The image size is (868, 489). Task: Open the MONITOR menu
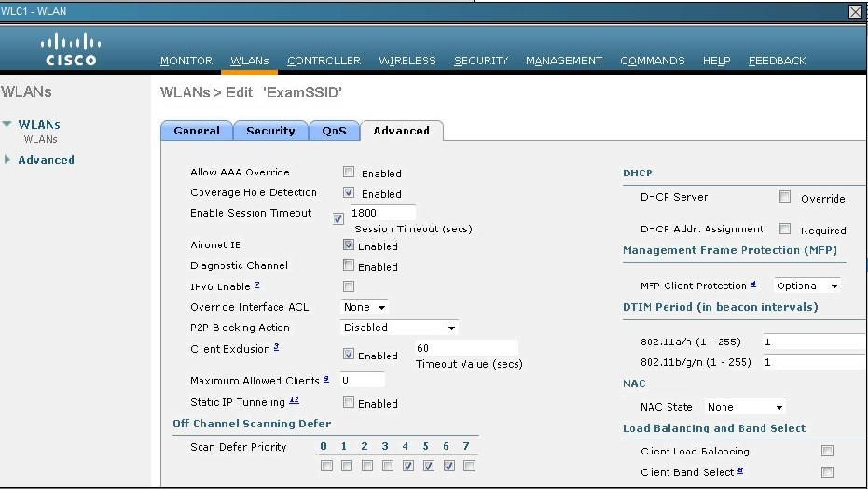click(186, 61)
